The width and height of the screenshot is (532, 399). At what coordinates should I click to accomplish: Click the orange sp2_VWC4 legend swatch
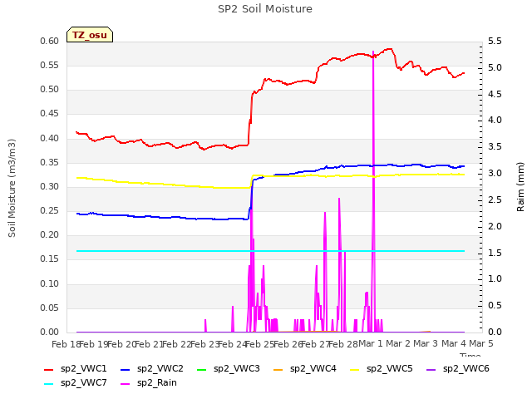278,369
